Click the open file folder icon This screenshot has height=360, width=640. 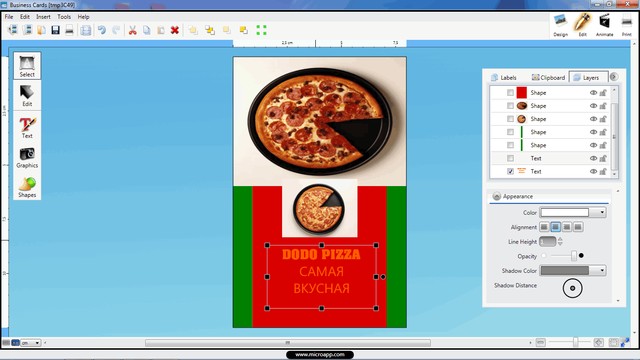point(41,30)
